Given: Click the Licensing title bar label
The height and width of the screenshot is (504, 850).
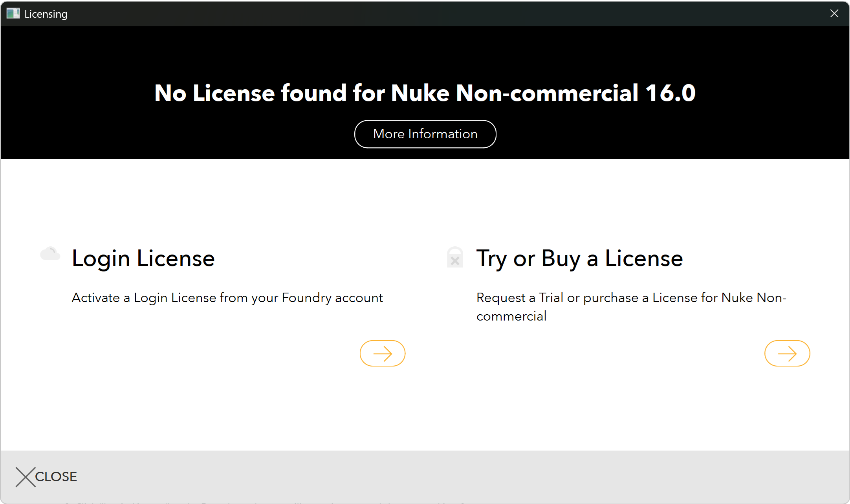Looking at the screenshot, I should [x=46, y=14].
